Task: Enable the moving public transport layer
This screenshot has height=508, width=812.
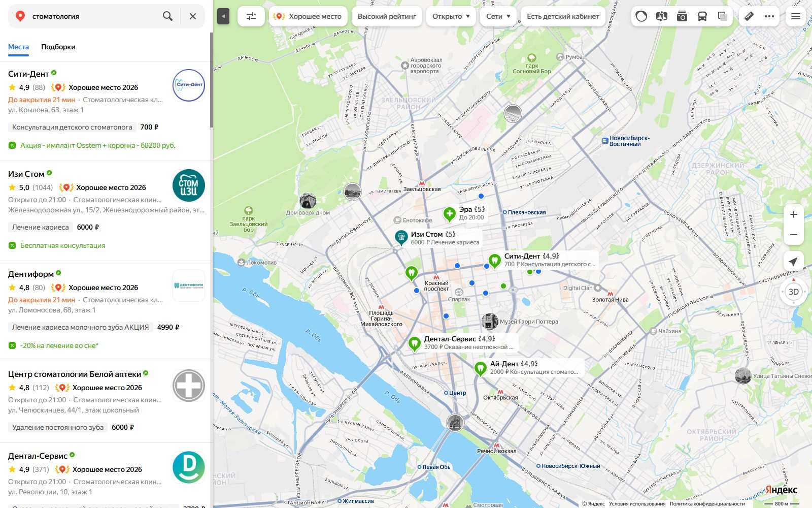Action: [702, 16]
